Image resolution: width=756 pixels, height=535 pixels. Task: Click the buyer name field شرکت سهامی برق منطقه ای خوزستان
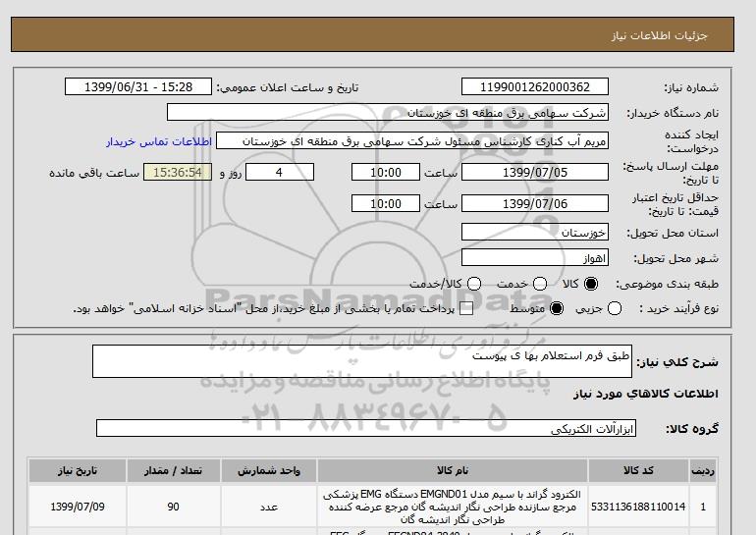pyautogui.click(x=388, y=113)
